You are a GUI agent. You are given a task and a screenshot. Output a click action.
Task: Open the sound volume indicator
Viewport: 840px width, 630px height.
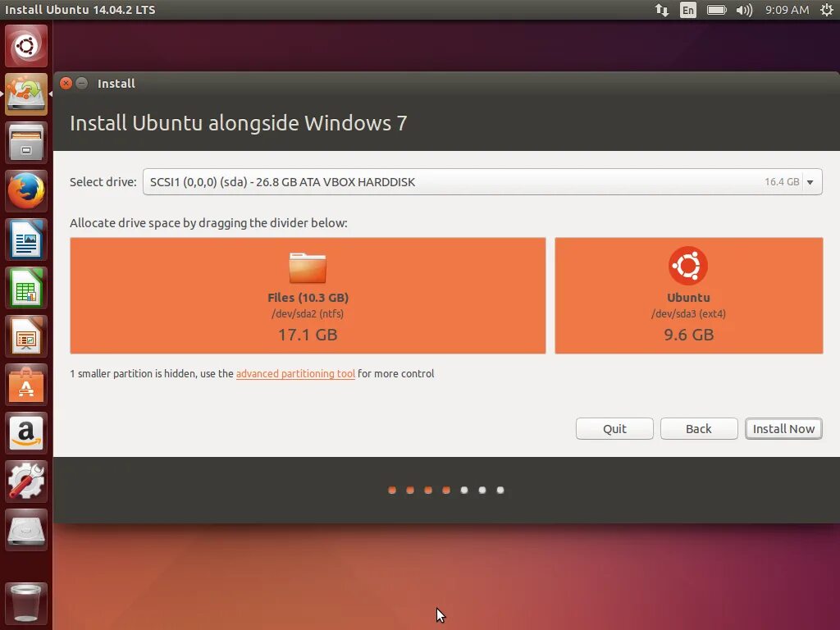(x=744, y=10)
